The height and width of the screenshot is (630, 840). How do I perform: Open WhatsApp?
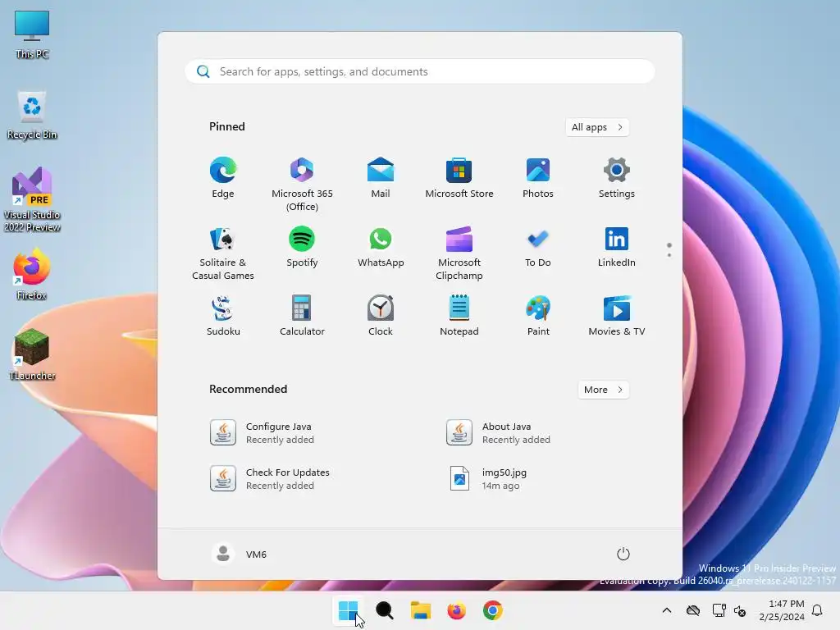[381, 247]
